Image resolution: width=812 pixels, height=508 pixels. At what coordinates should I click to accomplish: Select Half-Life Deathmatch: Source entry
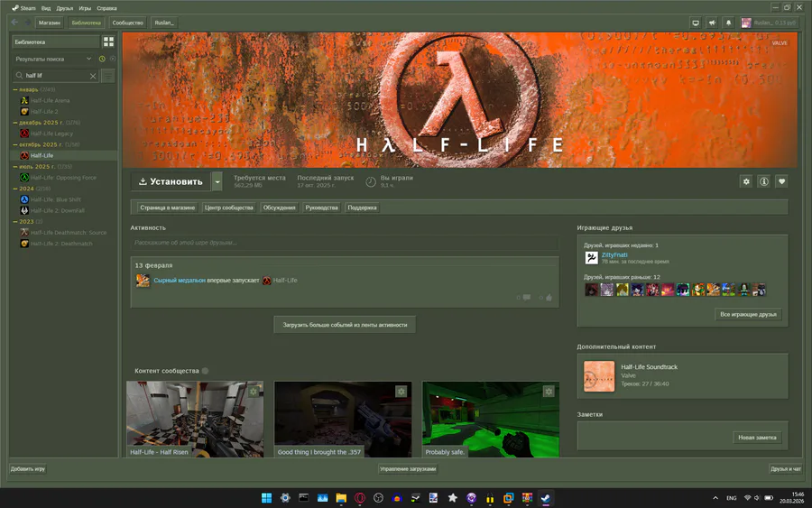68,233
